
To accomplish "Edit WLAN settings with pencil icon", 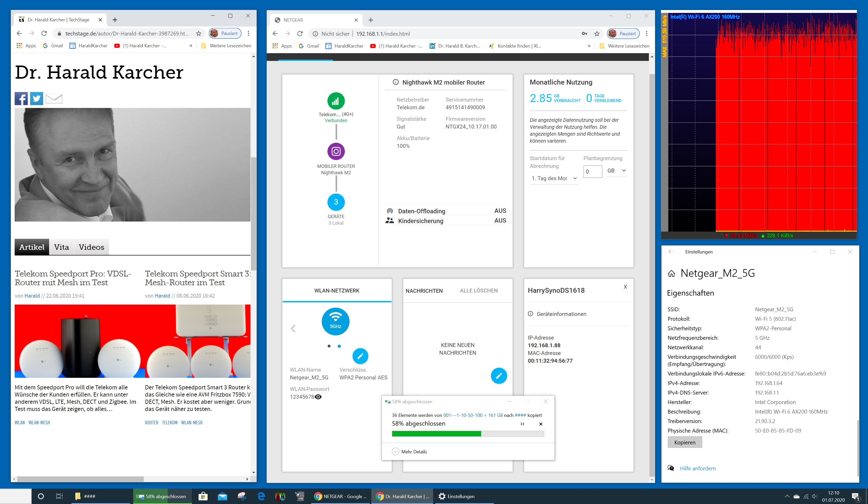I will tap(360, 356).
